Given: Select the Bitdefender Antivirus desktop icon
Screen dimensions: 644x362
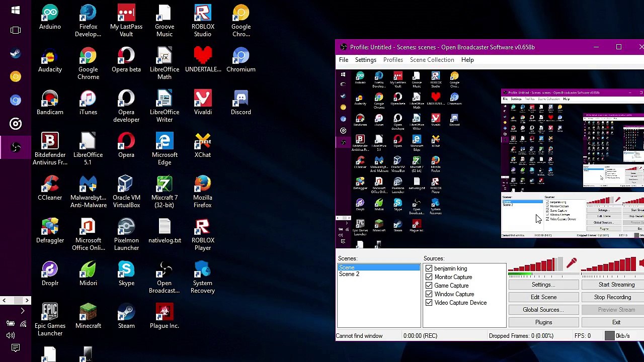Looking at the screenshot, I should click(50, 149).
